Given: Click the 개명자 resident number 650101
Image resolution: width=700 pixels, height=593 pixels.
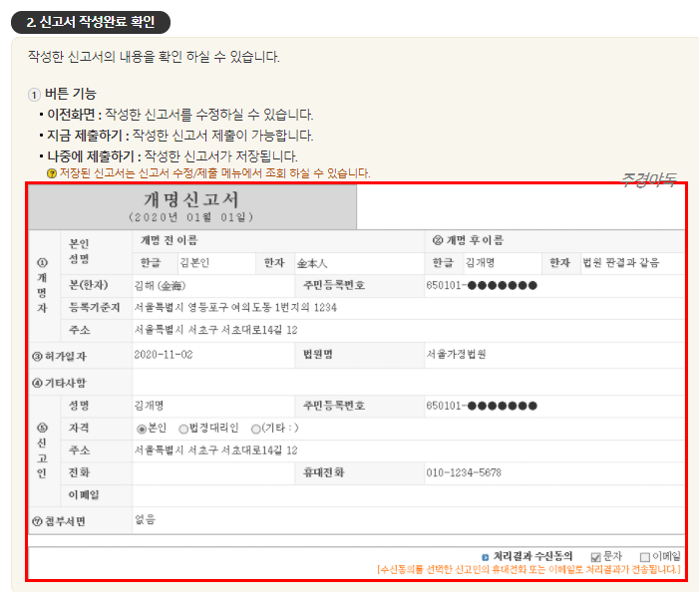Looking at the screenshot, I should [482, 286].
